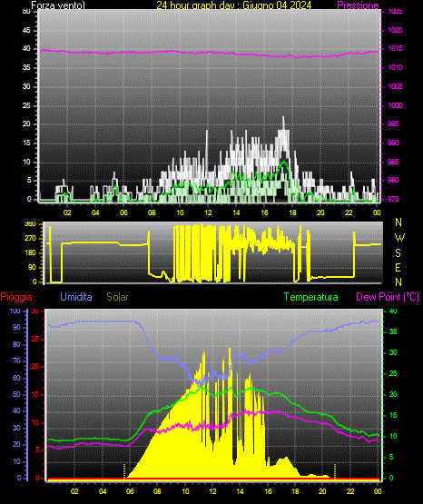
Task: Click the 30 value on temperature axis
Action: click(x=393, y=352)
